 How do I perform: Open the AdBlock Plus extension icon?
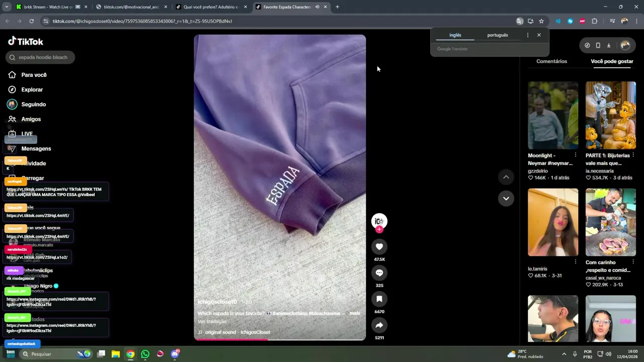tap(583, 21)
